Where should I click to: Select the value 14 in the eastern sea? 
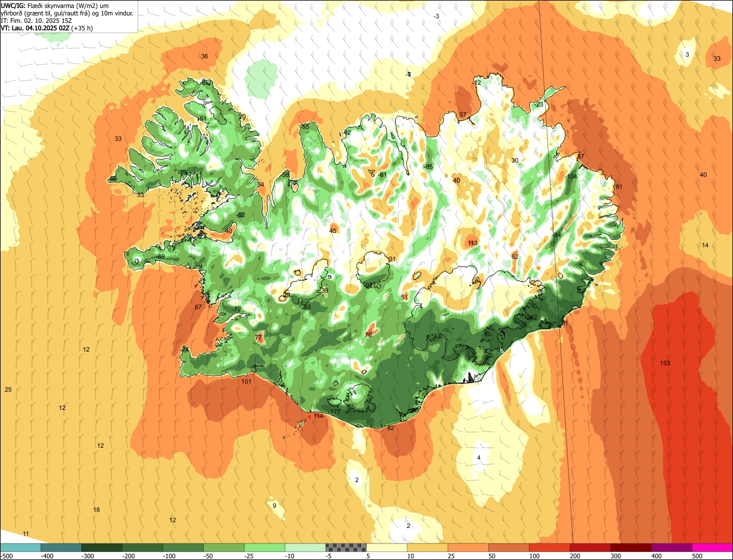click(x=705, y=246)
